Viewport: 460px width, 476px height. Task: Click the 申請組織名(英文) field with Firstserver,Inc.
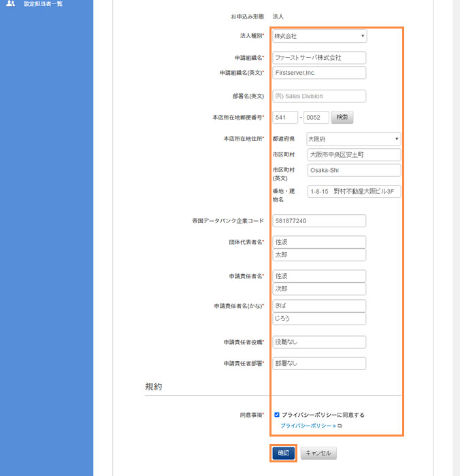(319, 73)
